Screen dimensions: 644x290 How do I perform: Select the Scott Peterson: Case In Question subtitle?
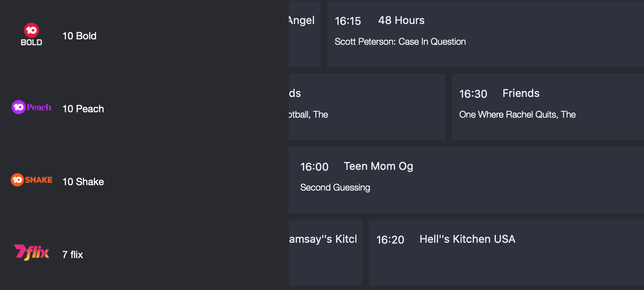pos(400,41)
